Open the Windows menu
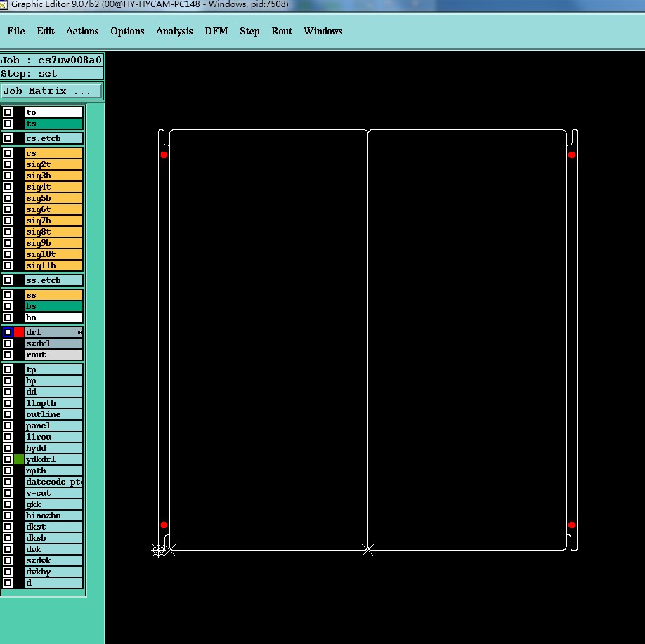This screenshot has height=644, width=645. pyautogui.click(x=322, y=32)
